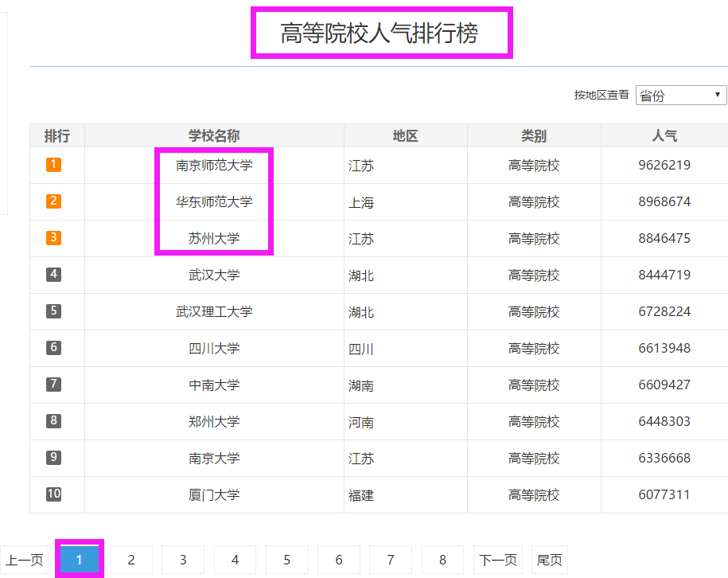Go to page 7
The width and height of the screenshot is (728, 578).
pyautogui.click(x=391, y=560)
